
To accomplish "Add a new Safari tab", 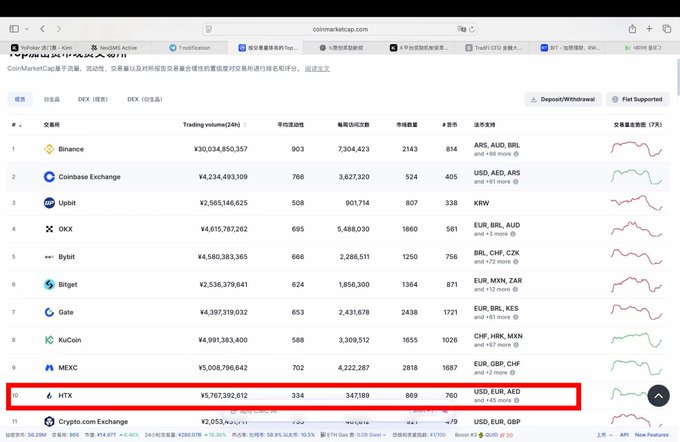I will click(x=649, y=29).
